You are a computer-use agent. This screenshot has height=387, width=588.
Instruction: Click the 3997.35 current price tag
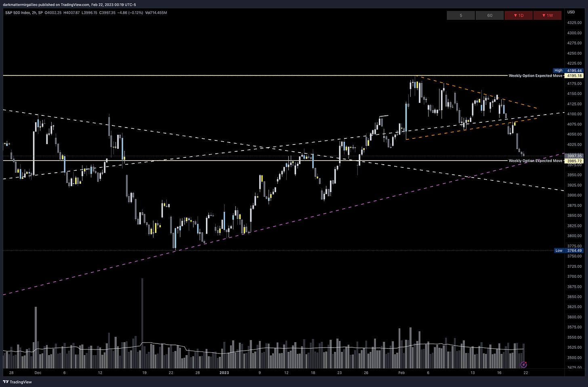[x=574, y=156]
